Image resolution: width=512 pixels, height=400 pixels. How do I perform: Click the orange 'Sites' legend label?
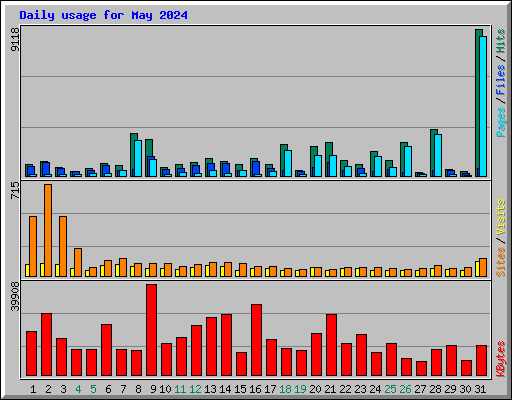pyautogui.click(x=501, y=262)
